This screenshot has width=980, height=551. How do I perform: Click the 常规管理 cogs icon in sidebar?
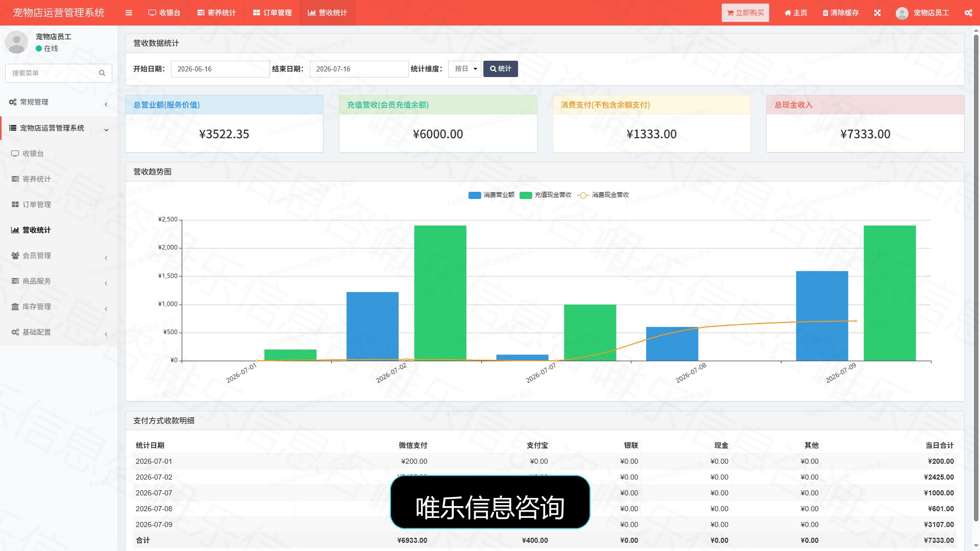click(x=13, y=102)
